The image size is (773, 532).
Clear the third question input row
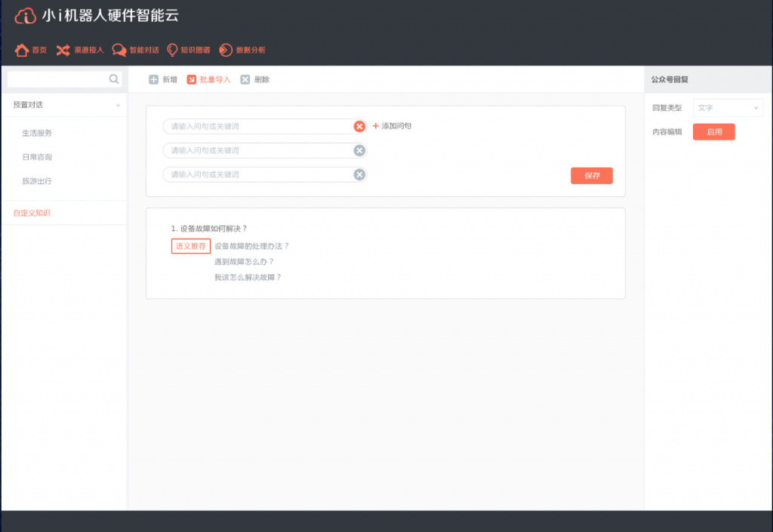tap(359, 174)
